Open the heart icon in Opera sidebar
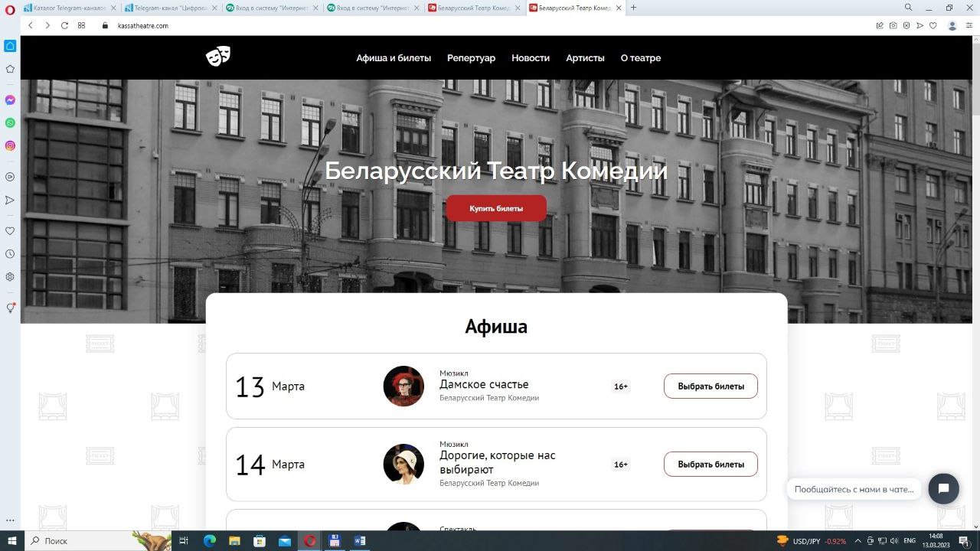The height and width of the screenshot is (551, 980). click(x=10, y=230)
